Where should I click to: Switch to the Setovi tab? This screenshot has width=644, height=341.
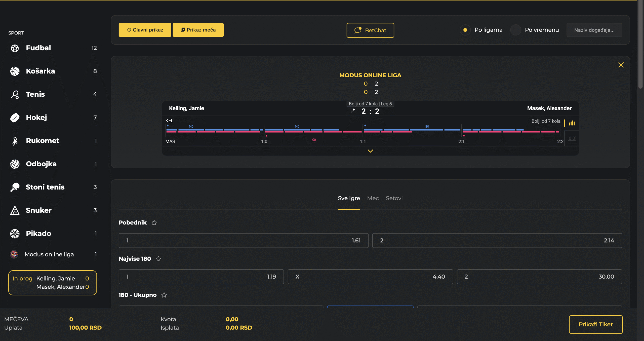(x=394, y=198)
